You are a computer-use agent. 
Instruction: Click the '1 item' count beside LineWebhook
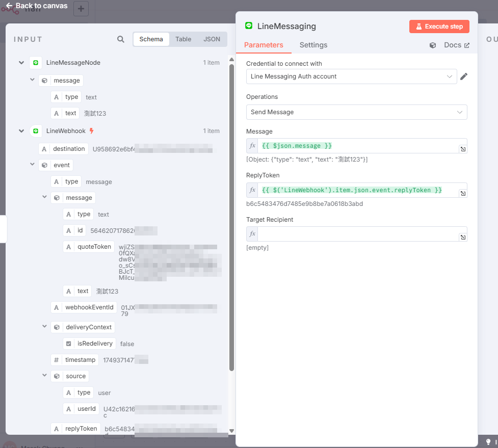[x=211, y=131]
